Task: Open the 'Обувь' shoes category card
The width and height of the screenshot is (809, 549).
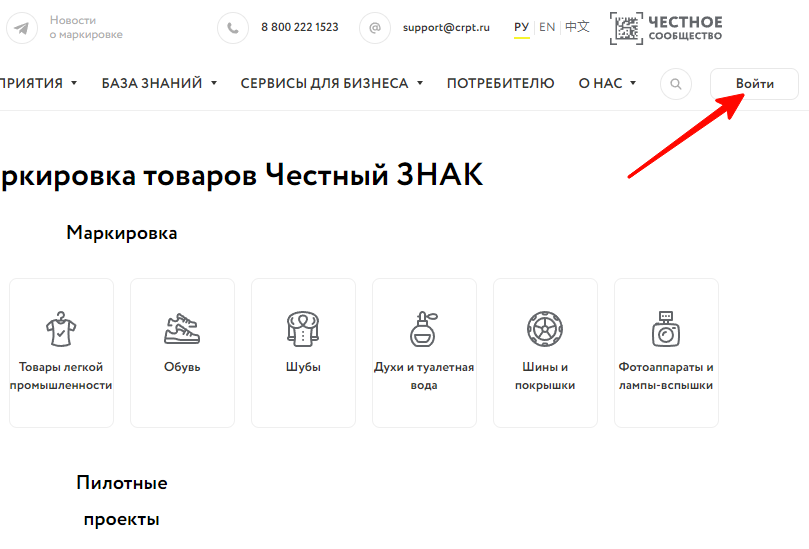Action: tap(182, 353)
